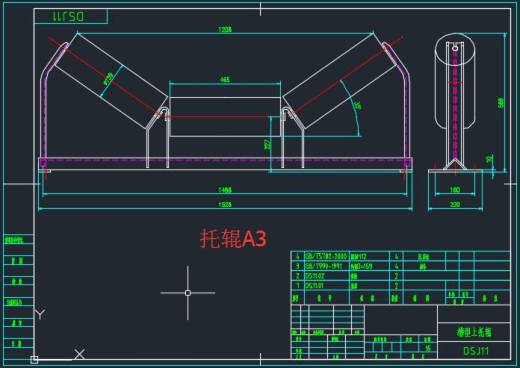Select GB/T5782-2000 in parts list
The width and height of the screenshot is (520, 368).
click(x=326, y=256)
